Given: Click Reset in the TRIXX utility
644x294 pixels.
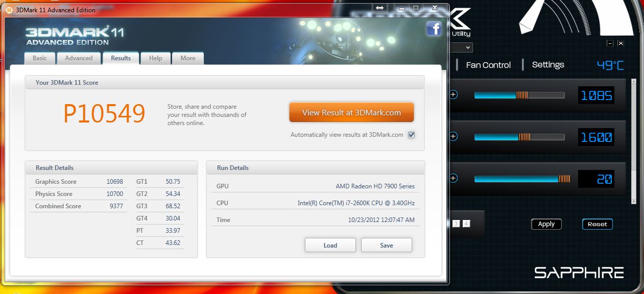Looking at the screenshot, I should (597, 224).
